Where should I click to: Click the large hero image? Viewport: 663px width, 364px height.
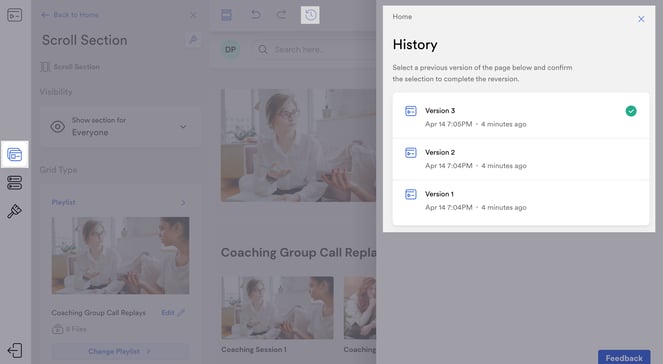point(298,145)
